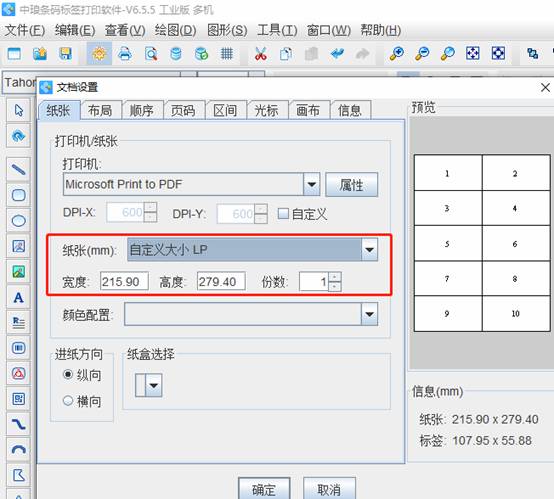Screen dimensions: 554x499
Task: Expand the 颜色配置 dropdown
Action: click(x=370, y=314)
